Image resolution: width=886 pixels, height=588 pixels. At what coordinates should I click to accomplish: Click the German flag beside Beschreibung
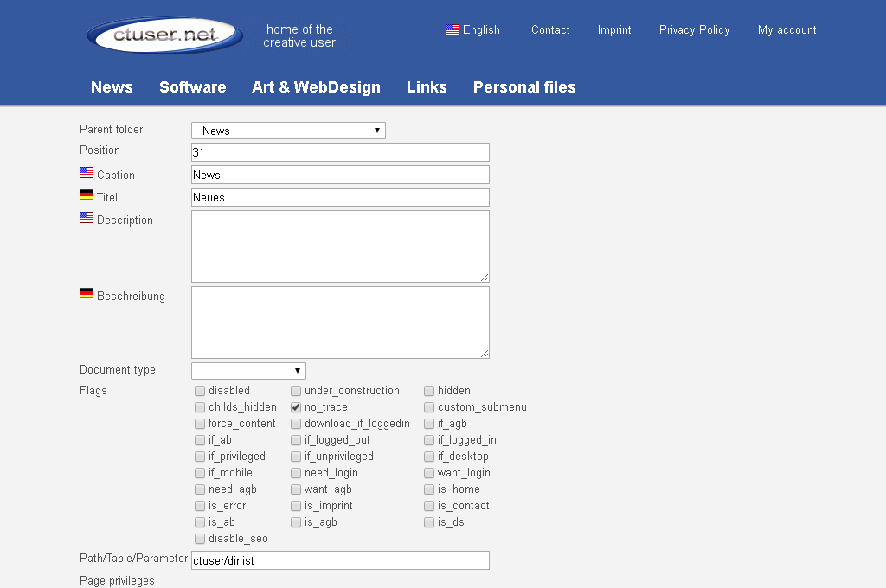point(87,295)
